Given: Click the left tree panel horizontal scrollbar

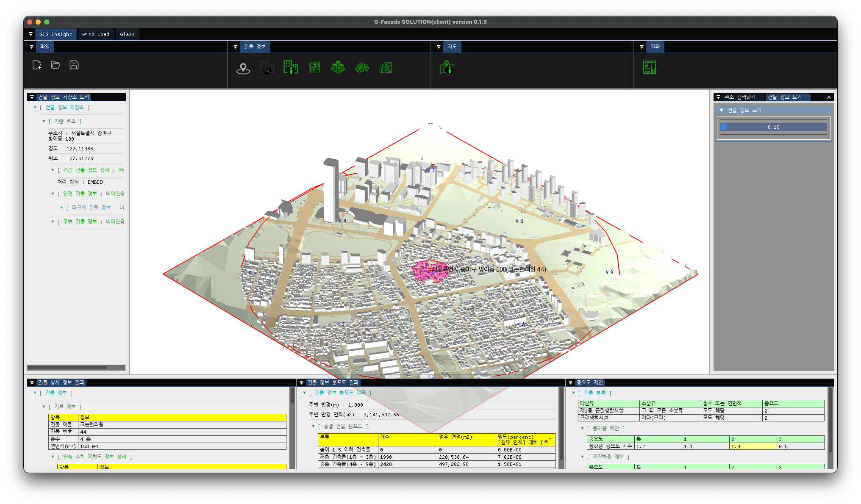Looking at the screenshot, I should click(68, 368).
